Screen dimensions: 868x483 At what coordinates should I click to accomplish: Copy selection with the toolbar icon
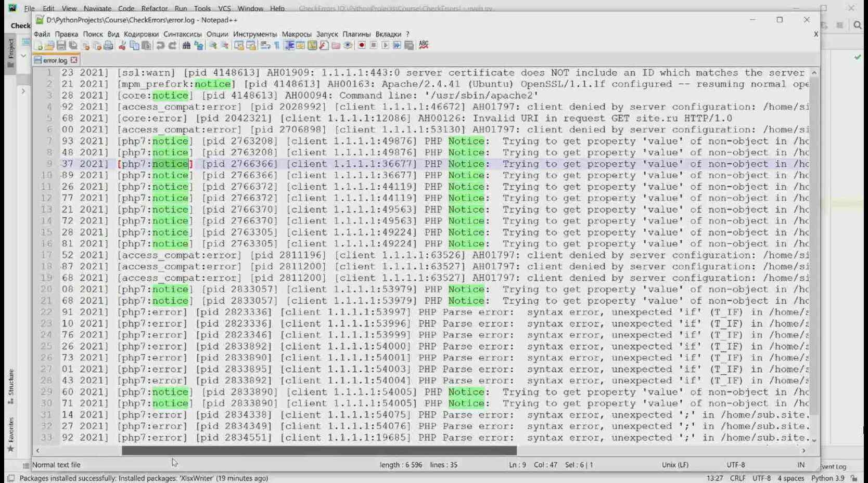pos(134,45)
